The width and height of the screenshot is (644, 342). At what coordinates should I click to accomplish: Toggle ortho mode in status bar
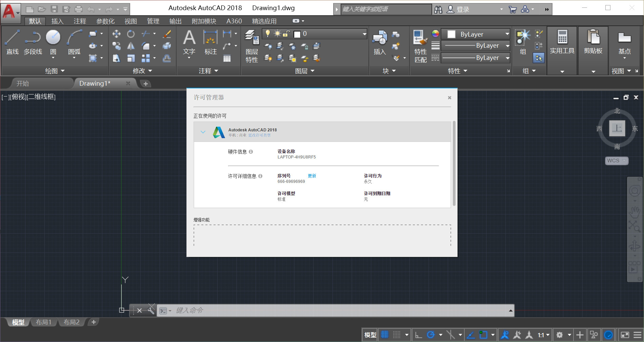click(419, 335)
